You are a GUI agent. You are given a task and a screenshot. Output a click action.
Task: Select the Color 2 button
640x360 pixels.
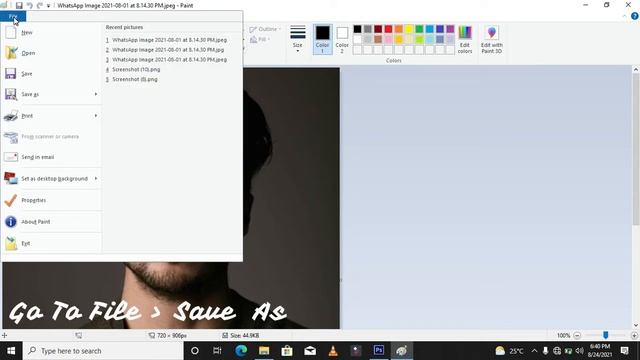(x=342, y=39)
